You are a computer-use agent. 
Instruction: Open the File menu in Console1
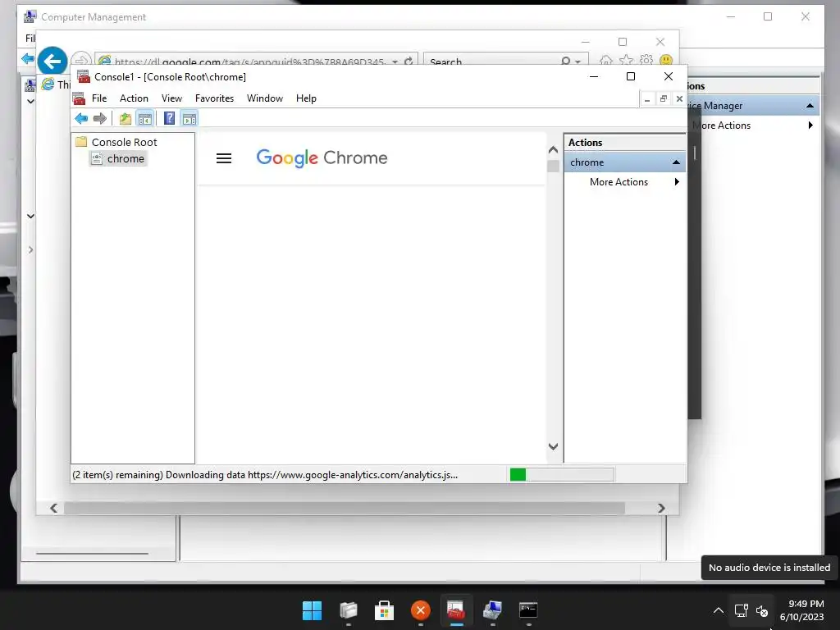tap(99, 98)
